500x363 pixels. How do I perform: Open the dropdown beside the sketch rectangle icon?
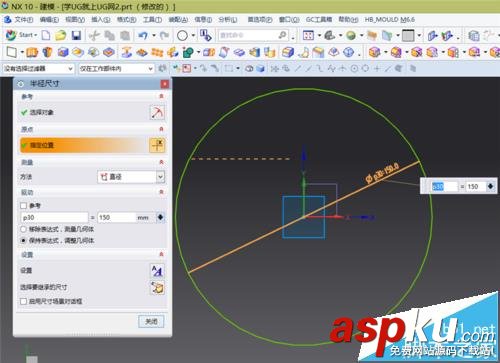pos(22,52)
